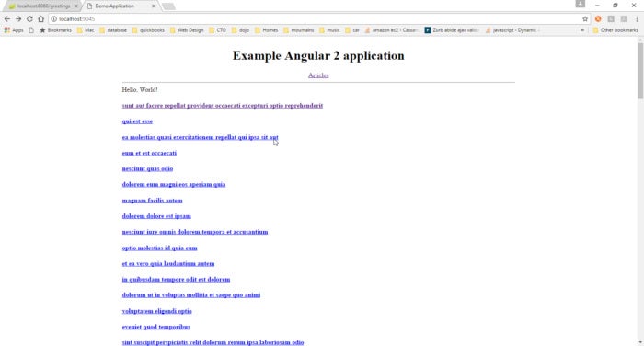The image size is (644, 346).
Task: Open the dojo bookmark folder
Action: (x=240, y=30)
